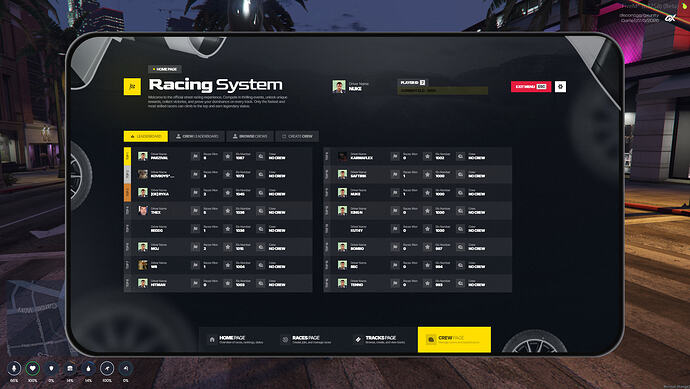Click the crew icon in NUKE's leaderboard row

(460, 192)
